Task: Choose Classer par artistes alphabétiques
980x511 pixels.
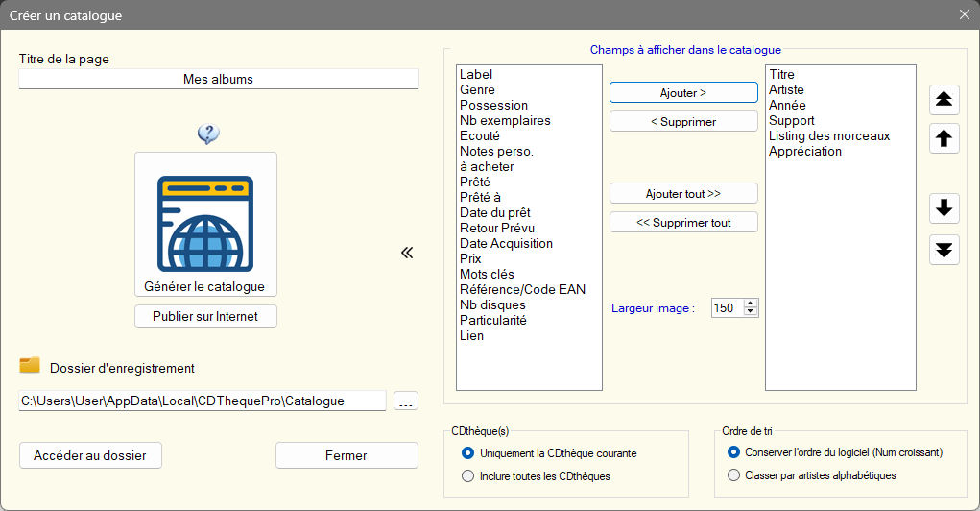Action: tap(734, 475)
